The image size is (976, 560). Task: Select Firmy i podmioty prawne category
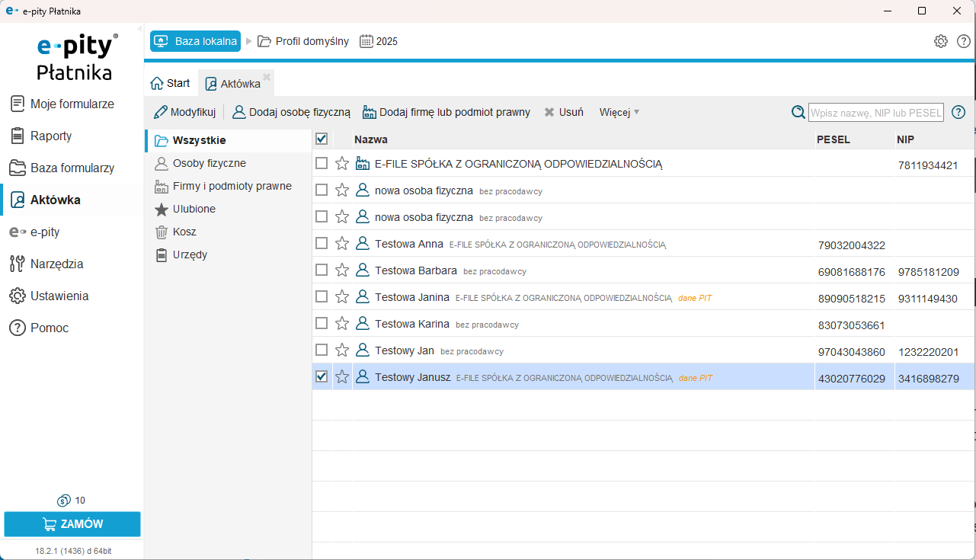(232, 186)
